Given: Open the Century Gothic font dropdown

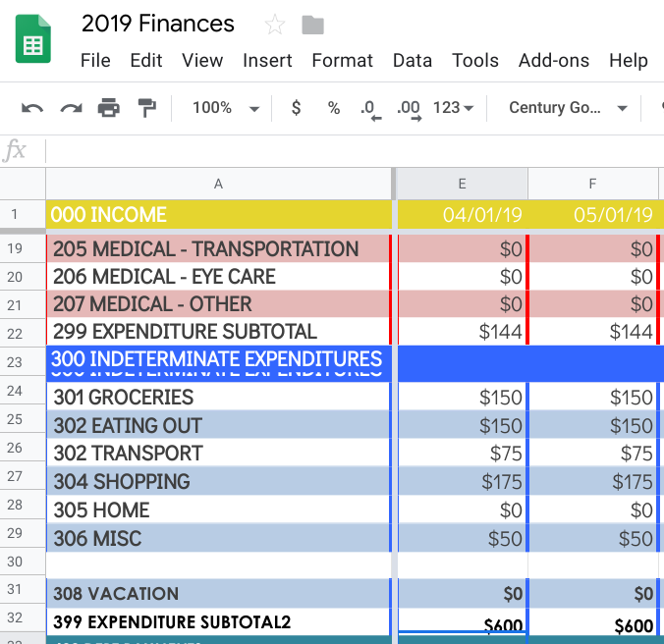Looking at the screenshot, I should 568,108.
